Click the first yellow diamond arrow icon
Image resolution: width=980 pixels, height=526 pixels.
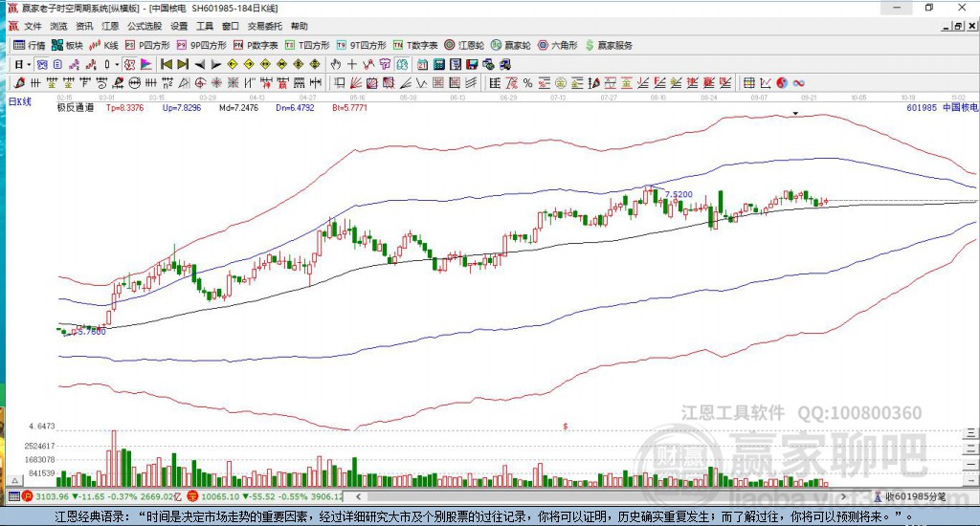pyautogui.click(x=233, y=64)
